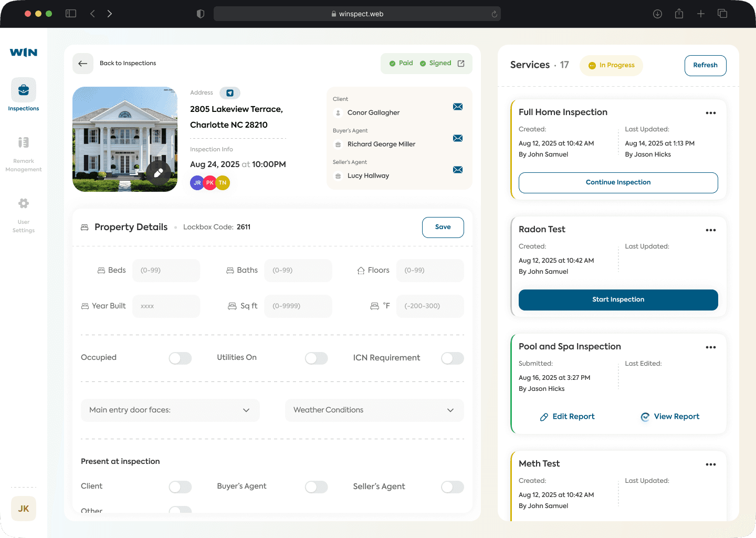Screen dimensions: 756x538
Task: Open Remark Management from the sidebar
Action: coord(24,154)
